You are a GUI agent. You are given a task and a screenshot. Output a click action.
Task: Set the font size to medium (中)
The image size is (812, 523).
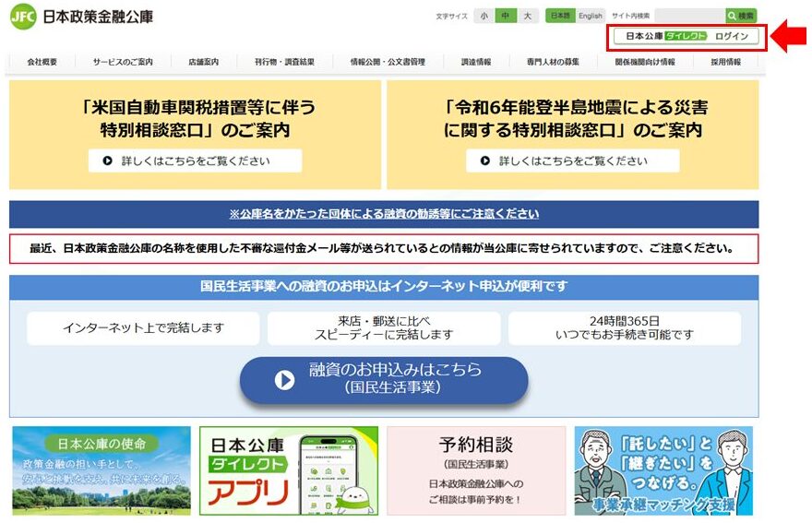click(x=506, y=16)
